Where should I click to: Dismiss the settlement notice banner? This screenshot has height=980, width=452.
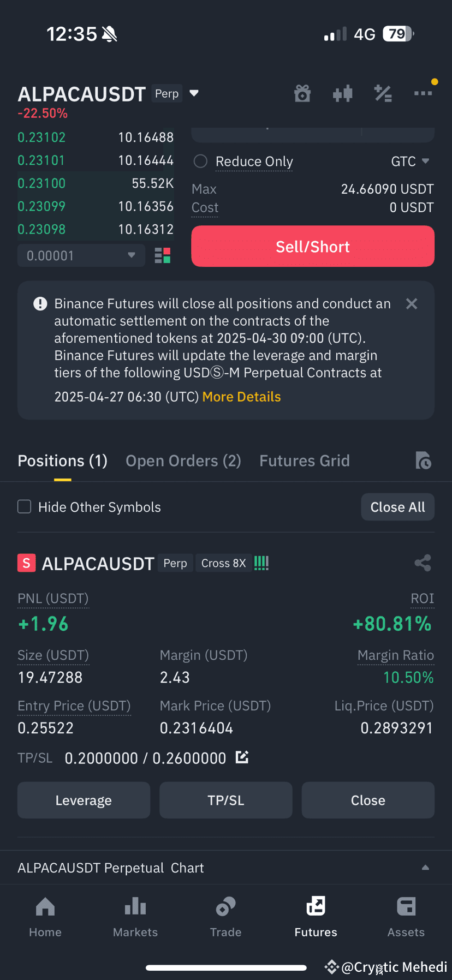click(x=412, y=304)
